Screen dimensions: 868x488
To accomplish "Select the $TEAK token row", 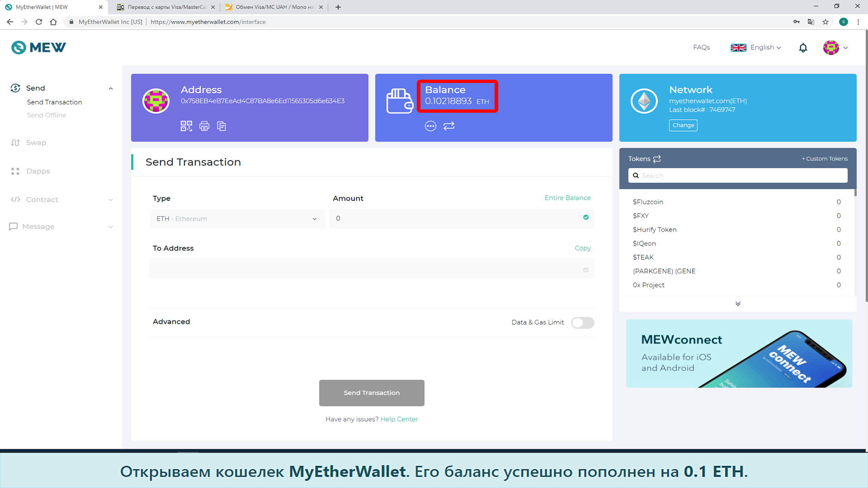I will tap(736, 258).
